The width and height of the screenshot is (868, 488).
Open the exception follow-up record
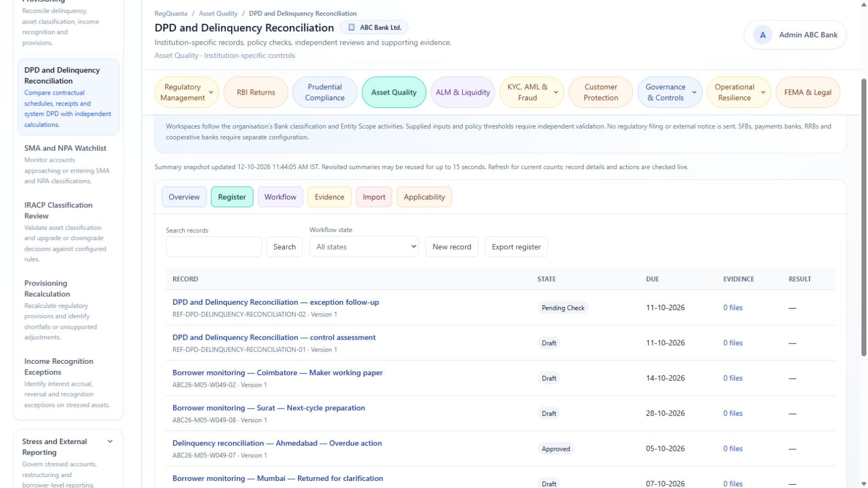click(x=275, y=302)
